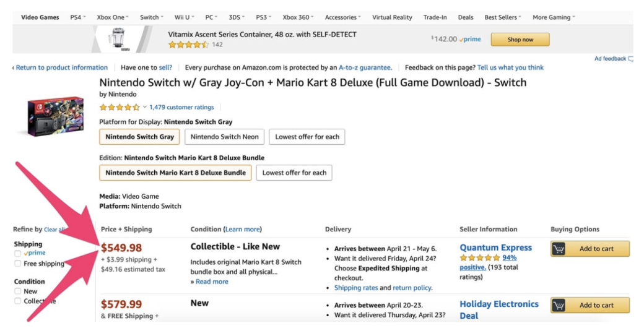Open the Shipping rates link
Screen dimensions: 644x336
(x=355, y=288)
